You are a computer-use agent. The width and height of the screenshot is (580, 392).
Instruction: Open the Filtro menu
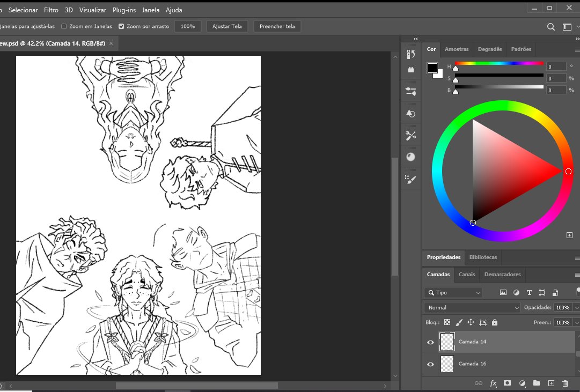pos(51,10)
